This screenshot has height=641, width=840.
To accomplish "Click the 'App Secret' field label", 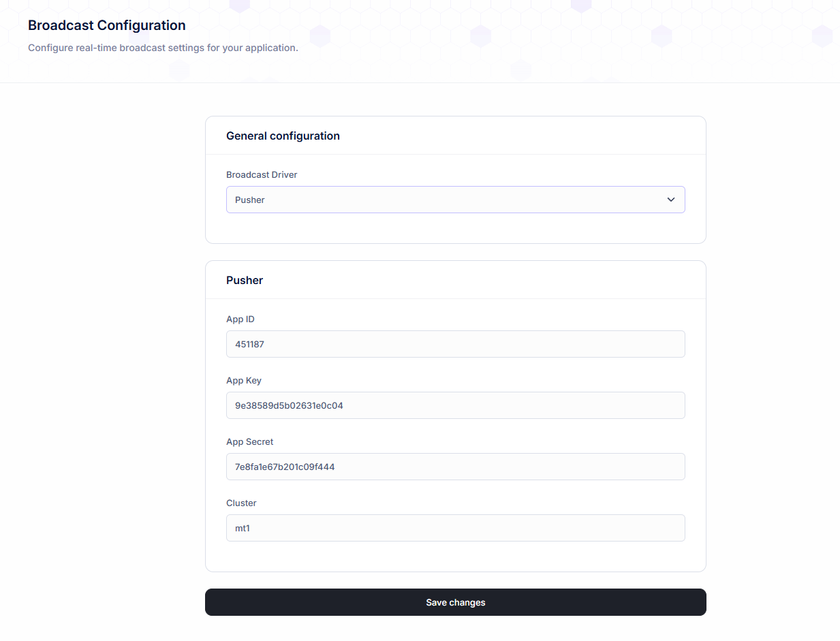I will (x=250, y=441).
